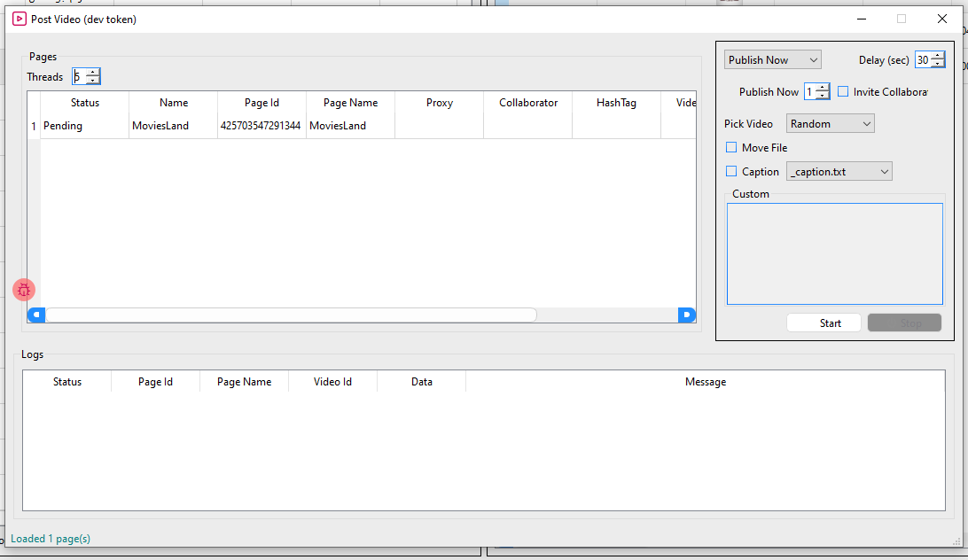
Task: Click inside the Custom text area
Action: point(834,253)
